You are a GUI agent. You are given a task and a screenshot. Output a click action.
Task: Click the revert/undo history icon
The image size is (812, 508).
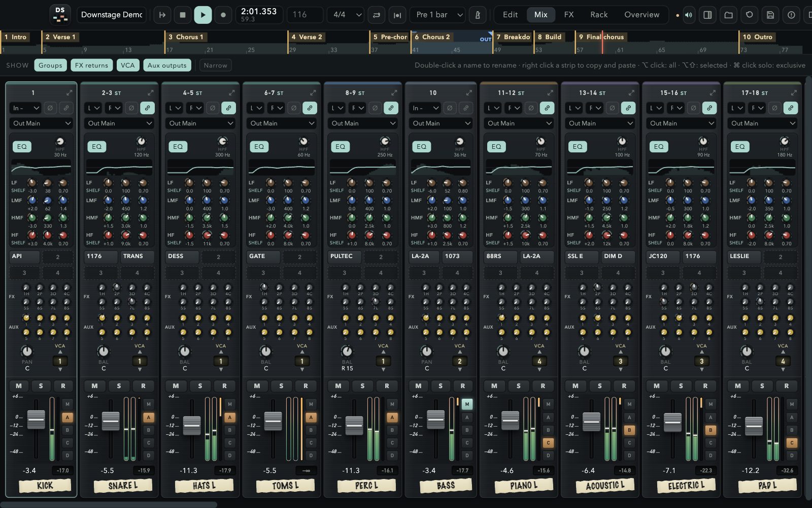(749, 15)
